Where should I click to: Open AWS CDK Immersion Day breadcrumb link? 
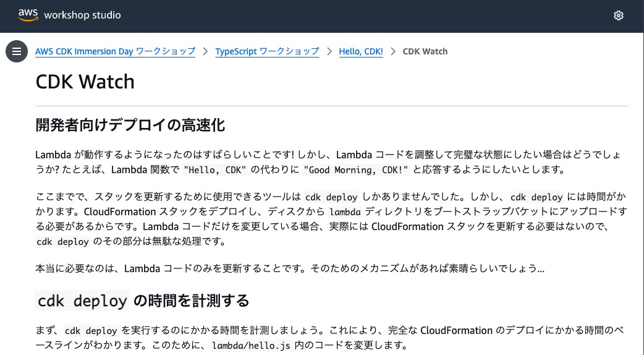(115, 51)
